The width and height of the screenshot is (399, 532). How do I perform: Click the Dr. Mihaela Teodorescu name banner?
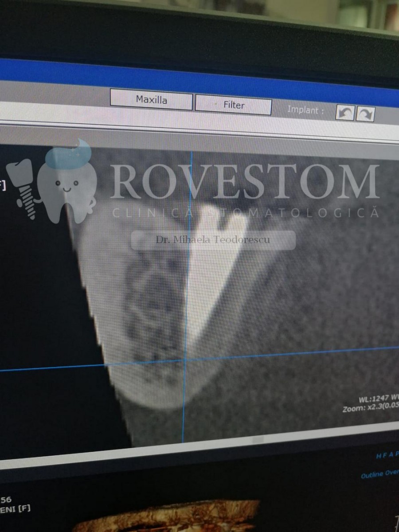[213, 240]
